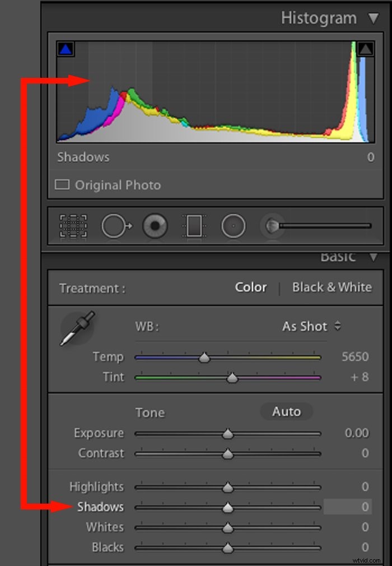Click the WB: label
Image resolution: width=392 pixels, height=566 pixels.
pos(147,327)
